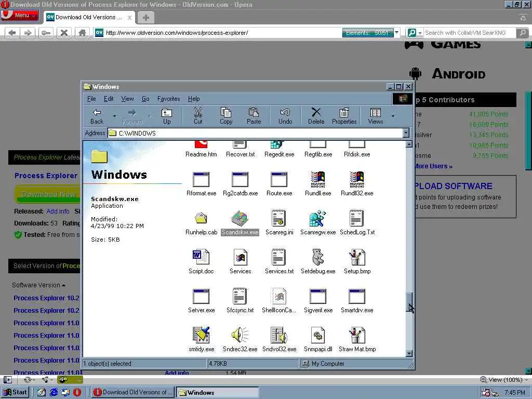The image size is (532, 399).
Task: Click the Add info link
Action: pos(58,211)
